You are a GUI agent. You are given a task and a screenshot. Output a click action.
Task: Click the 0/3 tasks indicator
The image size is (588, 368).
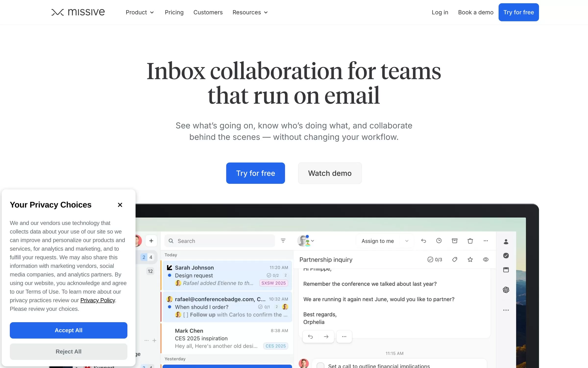pyautogui.click(x=435, y=259)
